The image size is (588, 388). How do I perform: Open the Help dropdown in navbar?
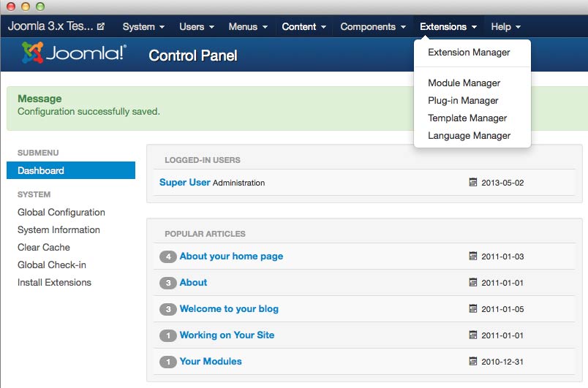pos(505,27)
